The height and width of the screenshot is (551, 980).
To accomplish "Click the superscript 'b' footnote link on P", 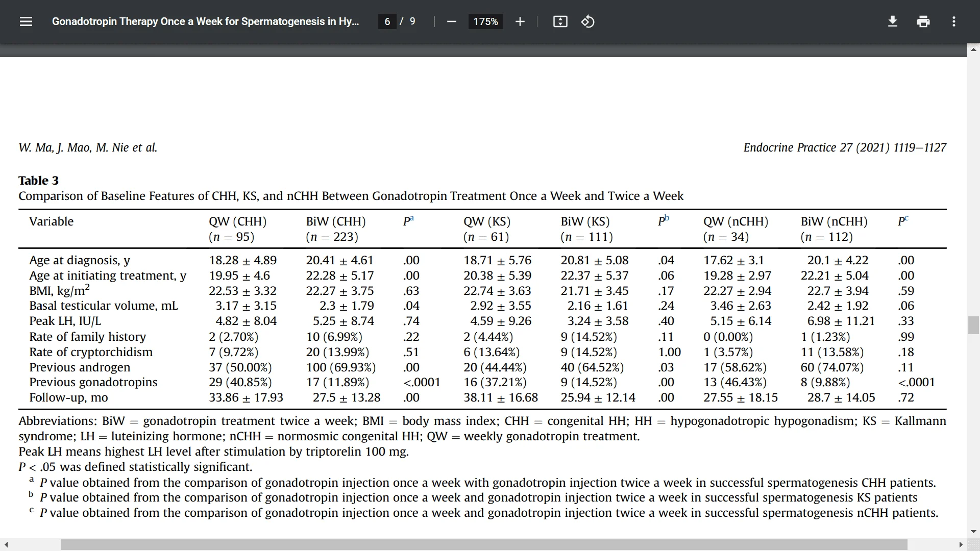I will click(667, 218).
